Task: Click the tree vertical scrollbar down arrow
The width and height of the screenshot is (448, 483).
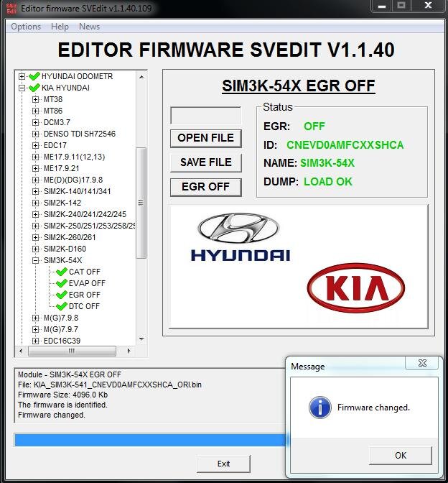Action: tap(141, 339)
